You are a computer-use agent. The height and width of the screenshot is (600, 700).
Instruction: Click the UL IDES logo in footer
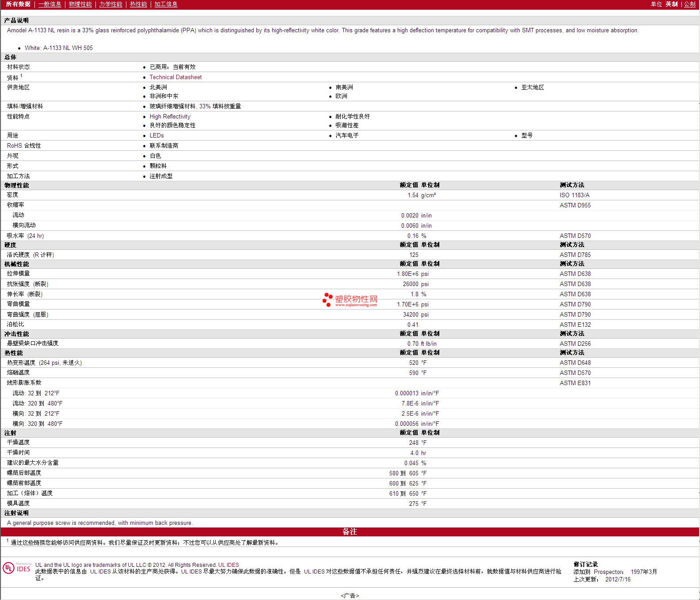[x=17, y=568]
